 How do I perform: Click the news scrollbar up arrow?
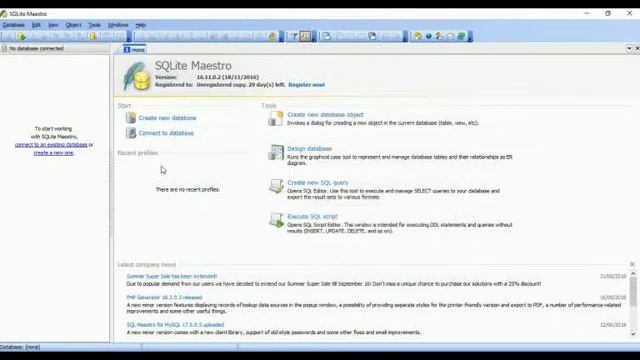(633, 273)
